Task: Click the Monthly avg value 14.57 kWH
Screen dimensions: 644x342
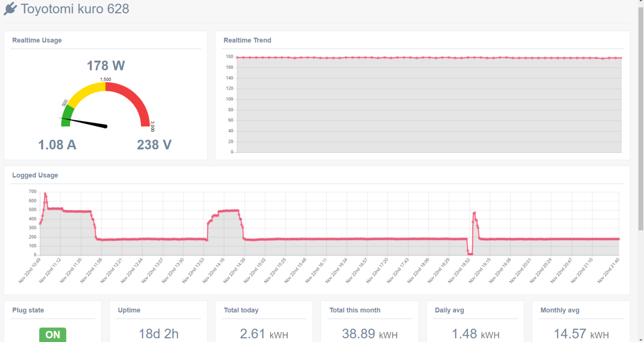Action: [x=581, y=334]
